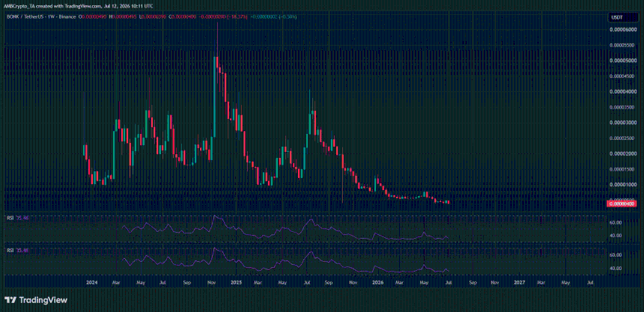The width and height of the screenshot is (644, 312).
Task: Select the 2027 label on time axis
Action: click(x=520, y=282)
